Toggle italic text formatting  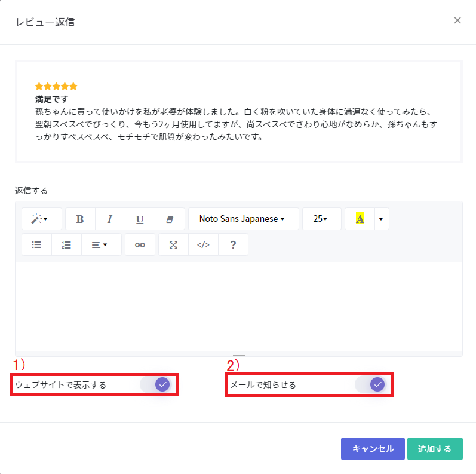pyautogui.click(x=110, y=219)
